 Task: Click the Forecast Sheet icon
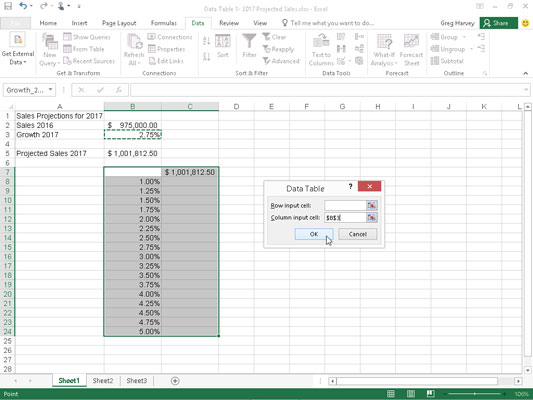coord(411,41)
